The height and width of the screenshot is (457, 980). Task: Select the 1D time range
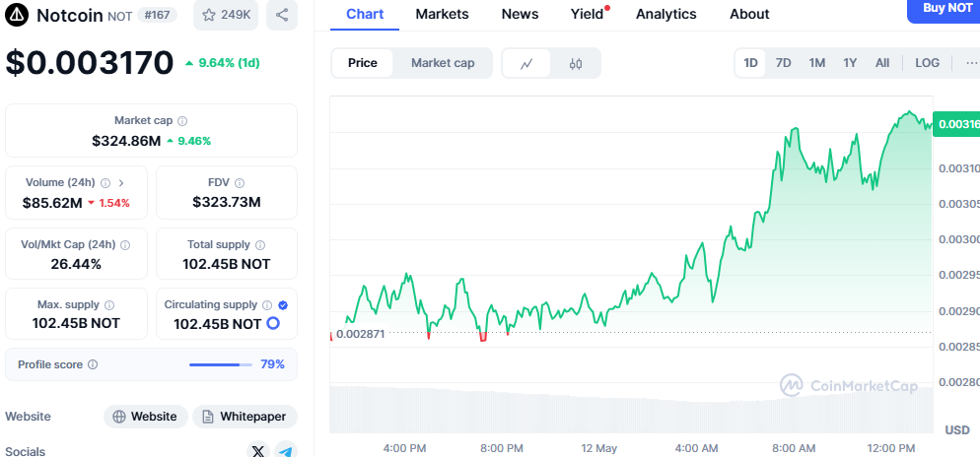[x=750, y=63]
